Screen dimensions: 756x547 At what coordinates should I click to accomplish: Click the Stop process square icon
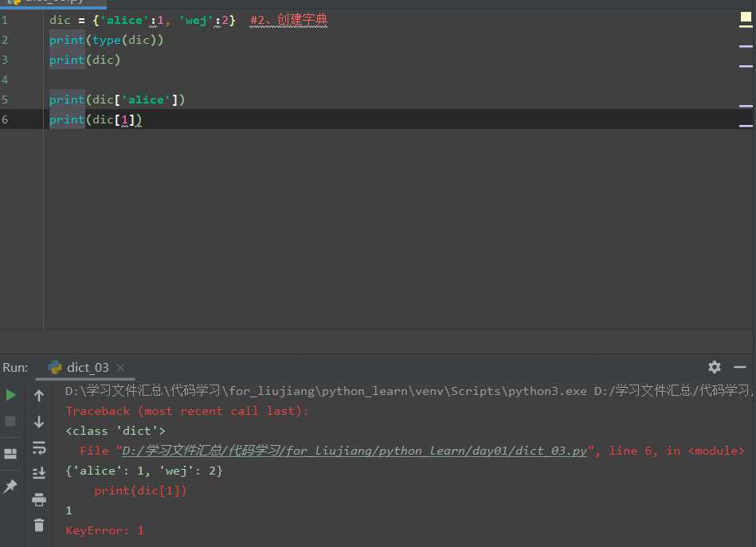(10, 421)
